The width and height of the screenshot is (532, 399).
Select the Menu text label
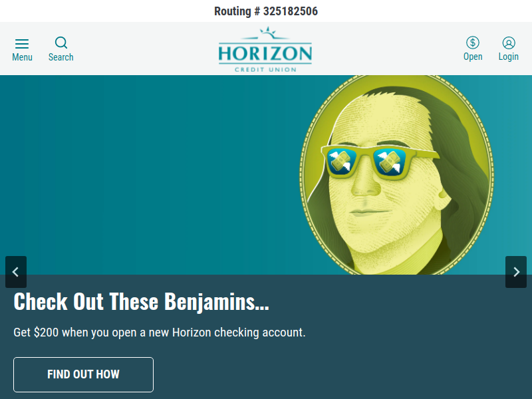tap(22, 57)
